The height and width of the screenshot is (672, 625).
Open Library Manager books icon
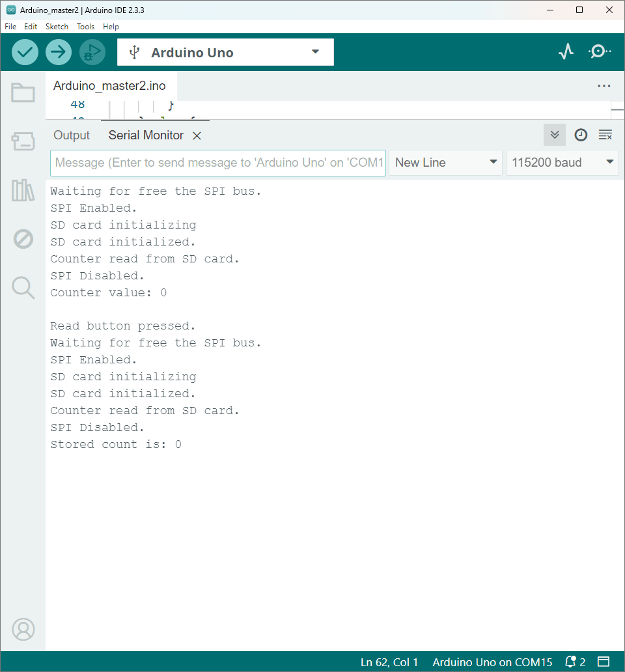pyautogui.click(x=23, y=190)
